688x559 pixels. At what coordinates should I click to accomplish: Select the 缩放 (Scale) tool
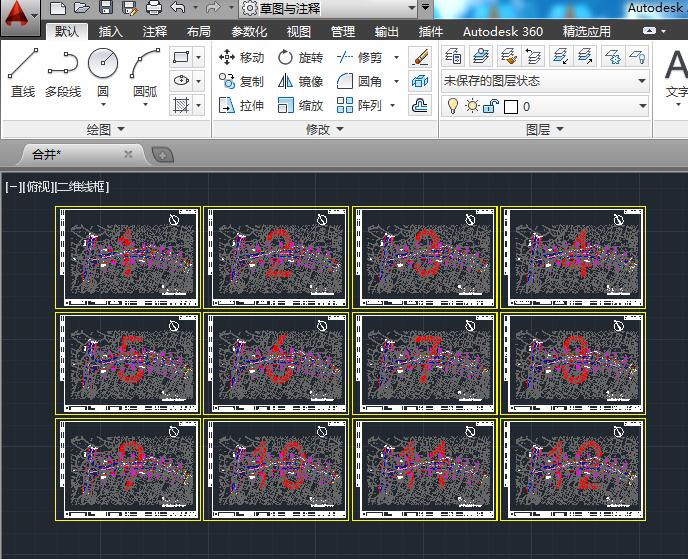pyautogui.click(x=299, y=106)
